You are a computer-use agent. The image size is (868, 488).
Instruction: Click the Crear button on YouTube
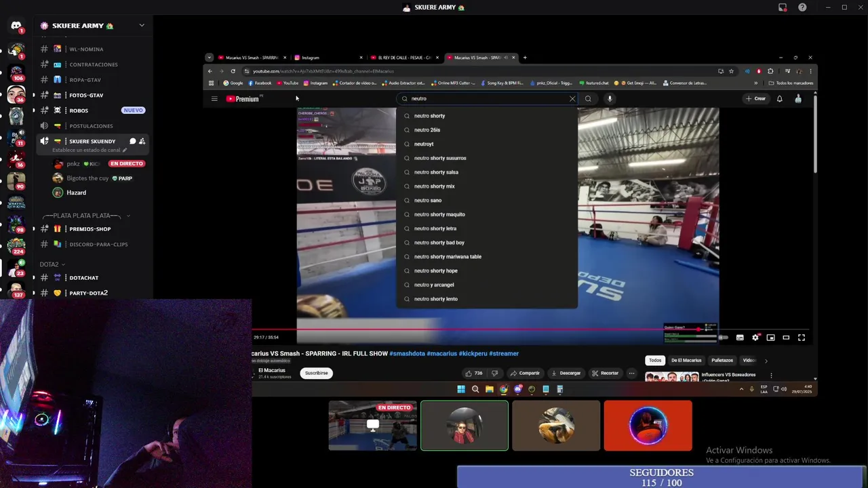(756, 98)
